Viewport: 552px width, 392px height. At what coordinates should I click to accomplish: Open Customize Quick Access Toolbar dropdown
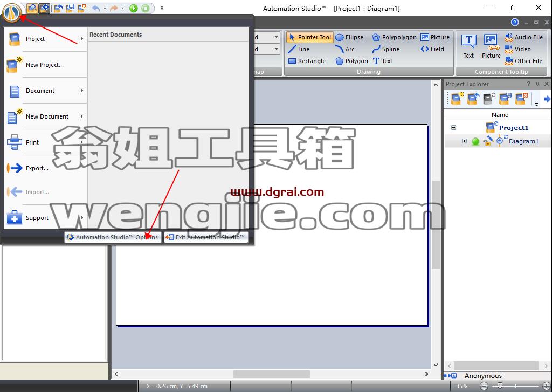click(x=162, y=8)
